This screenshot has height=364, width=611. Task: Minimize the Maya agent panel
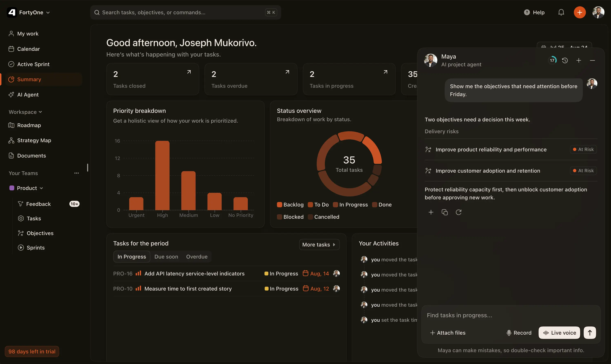(x=592, y=60)
